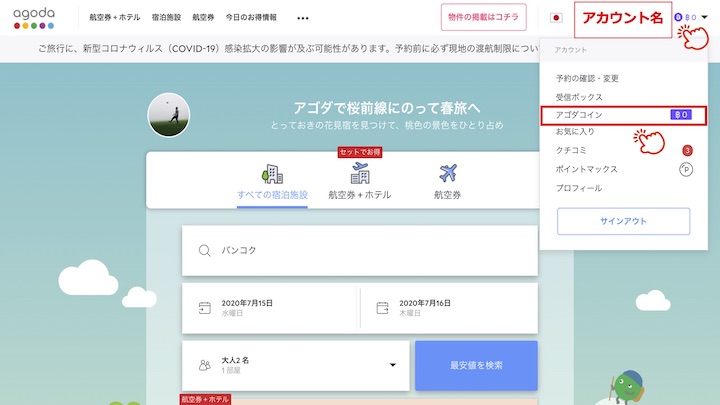The image size is (720, 405).
Task: Open 受信ボックス in account menu
Action: [579, 97]
